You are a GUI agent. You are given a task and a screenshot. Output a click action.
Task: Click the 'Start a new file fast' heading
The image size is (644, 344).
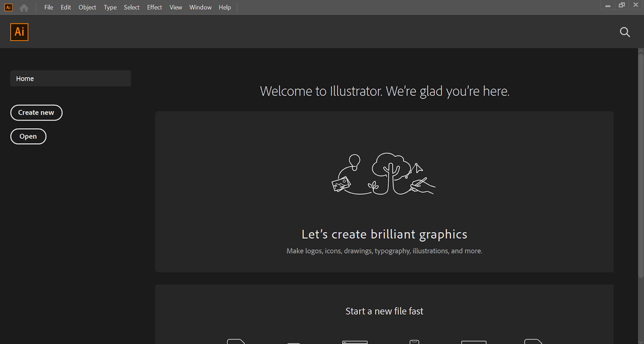(384, 311)
